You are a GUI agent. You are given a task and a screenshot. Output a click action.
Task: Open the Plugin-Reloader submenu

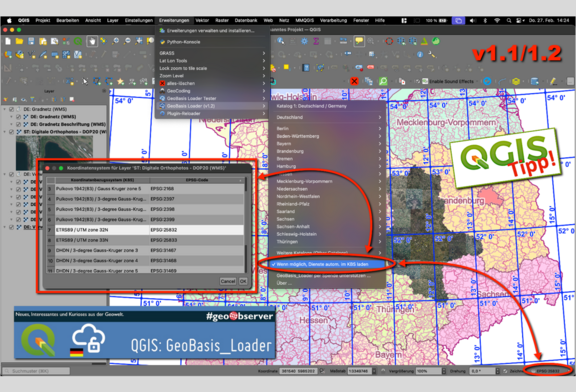coord(212,114)
